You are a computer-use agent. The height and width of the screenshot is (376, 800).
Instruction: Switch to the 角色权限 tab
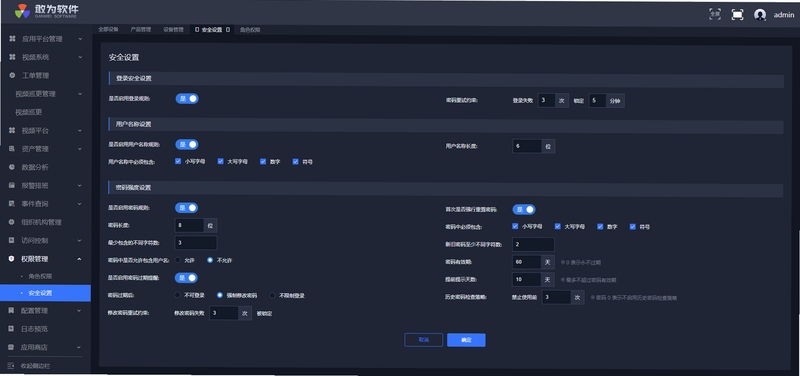[250, 30]
